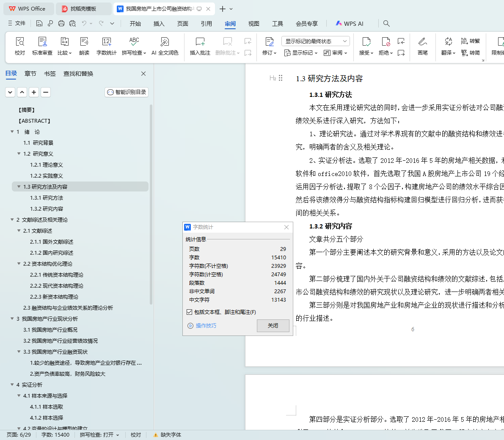Open the 插入 ribbon tab

[x=159, y=23]
